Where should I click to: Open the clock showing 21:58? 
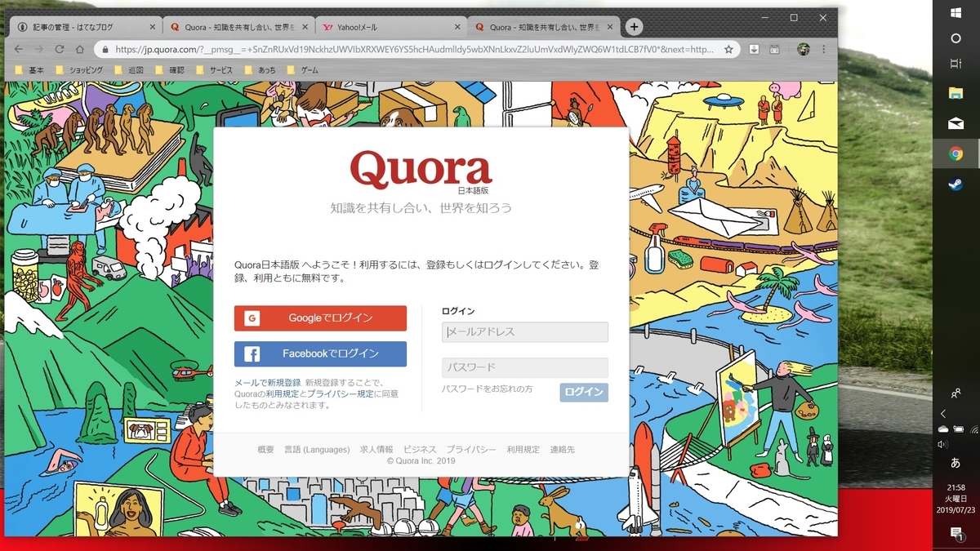[955, 497]
